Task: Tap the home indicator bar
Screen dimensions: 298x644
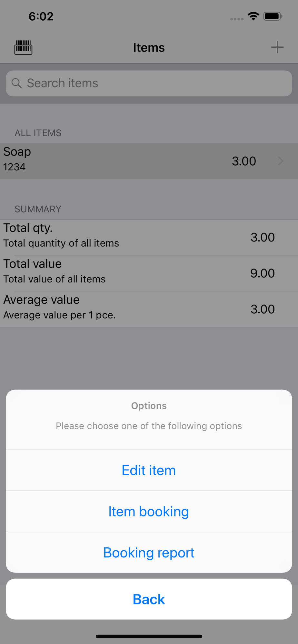Action: pos(149,636)
